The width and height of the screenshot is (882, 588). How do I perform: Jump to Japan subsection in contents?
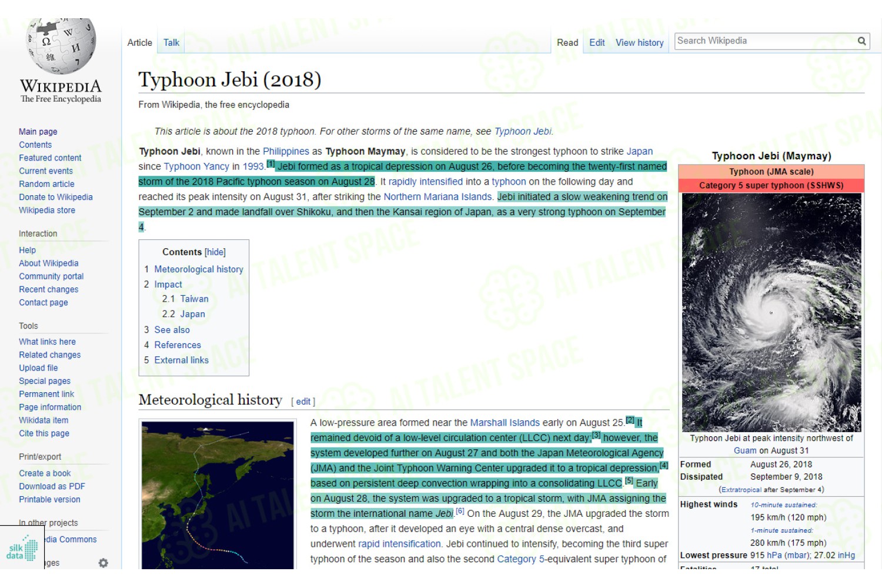[x=192, y=315]
